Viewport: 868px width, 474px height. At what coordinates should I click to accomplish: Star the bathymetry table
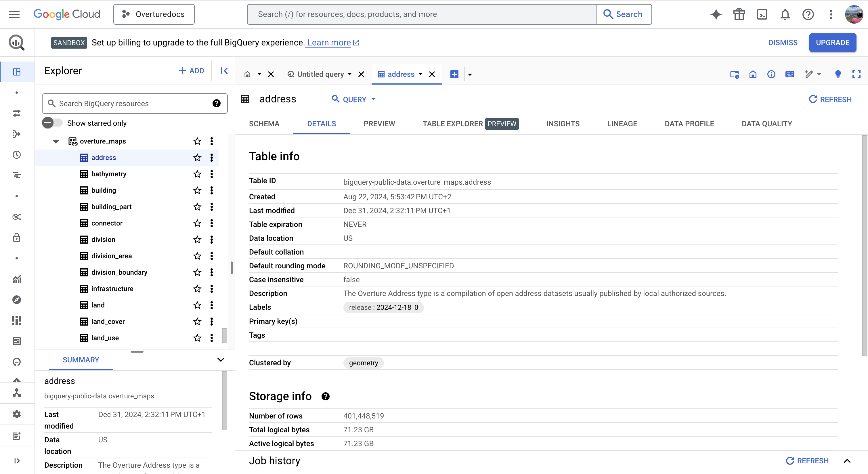coord(197,174)
